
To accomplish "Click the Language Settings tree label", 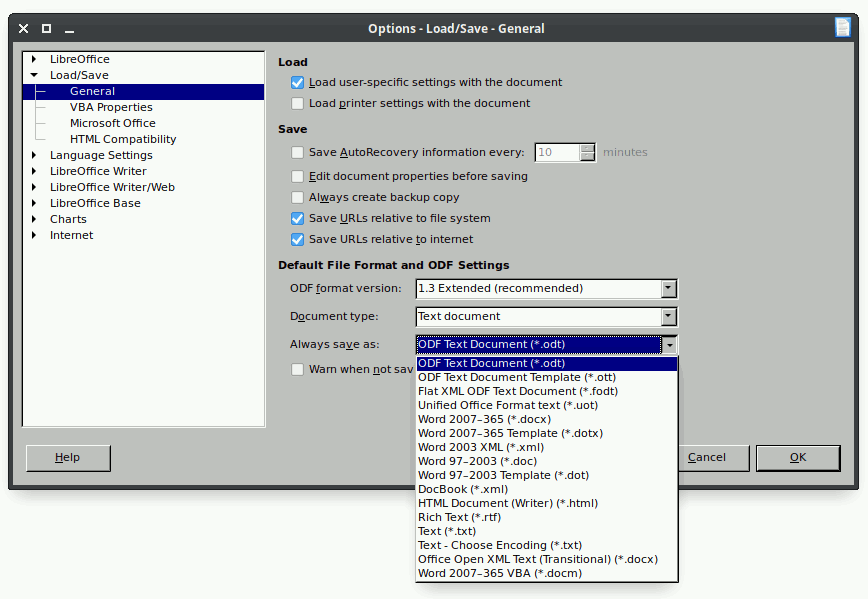I will coord(101,155).
